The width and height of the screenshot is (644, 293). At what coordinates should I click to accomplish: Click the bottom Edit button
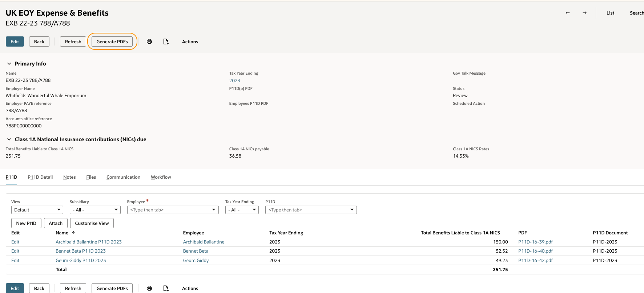[15, 288]
